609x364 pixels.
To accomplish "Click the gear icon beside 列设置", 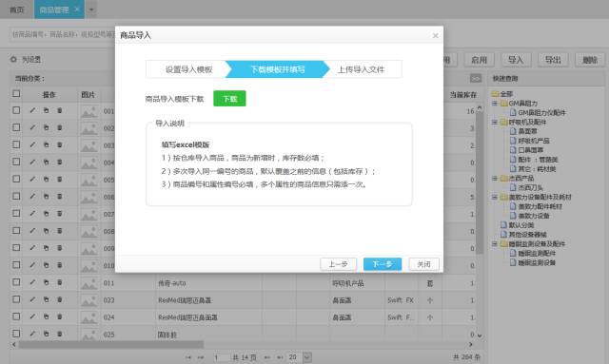I will pyautogui.click(x=13, y=59).
